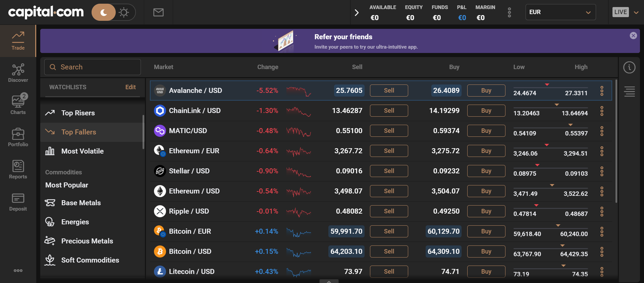Open Bitcoin / EUR row options menu
The image size is (644, 283).
pos(602,231)
